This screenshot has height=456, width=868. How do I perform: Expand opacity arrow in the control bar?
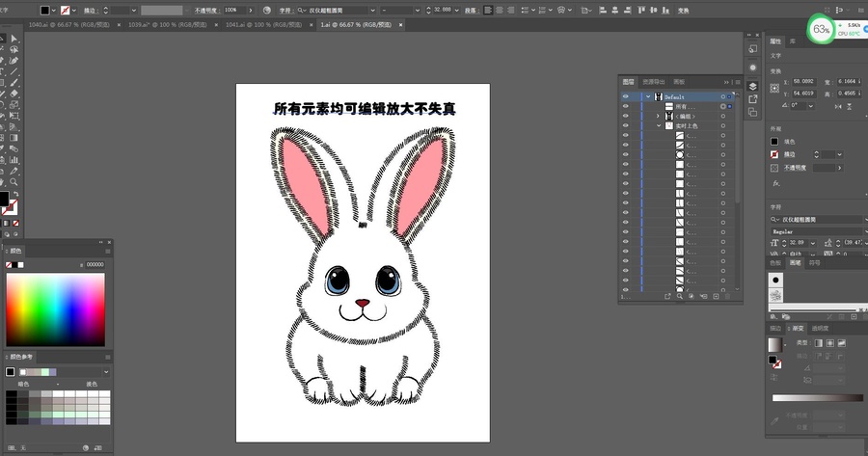coord(251,11)
